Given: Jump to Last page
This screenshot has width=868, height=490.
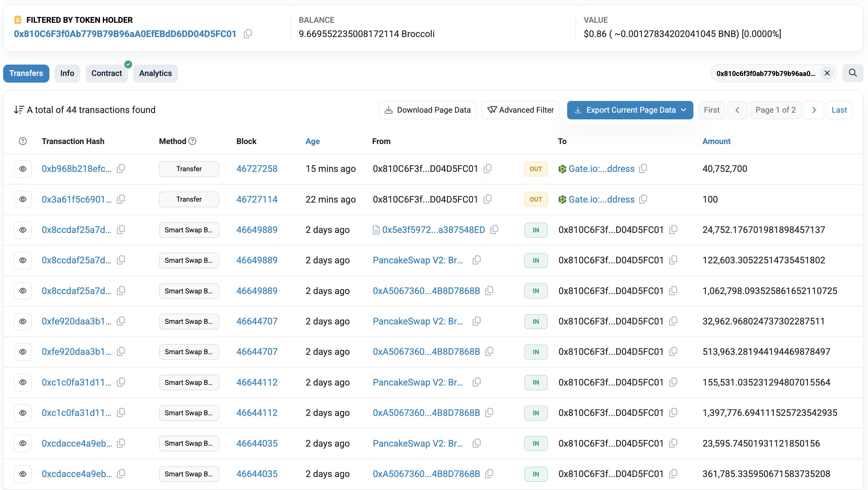Looking at the screenshot, I should click(x=839, y=110).
